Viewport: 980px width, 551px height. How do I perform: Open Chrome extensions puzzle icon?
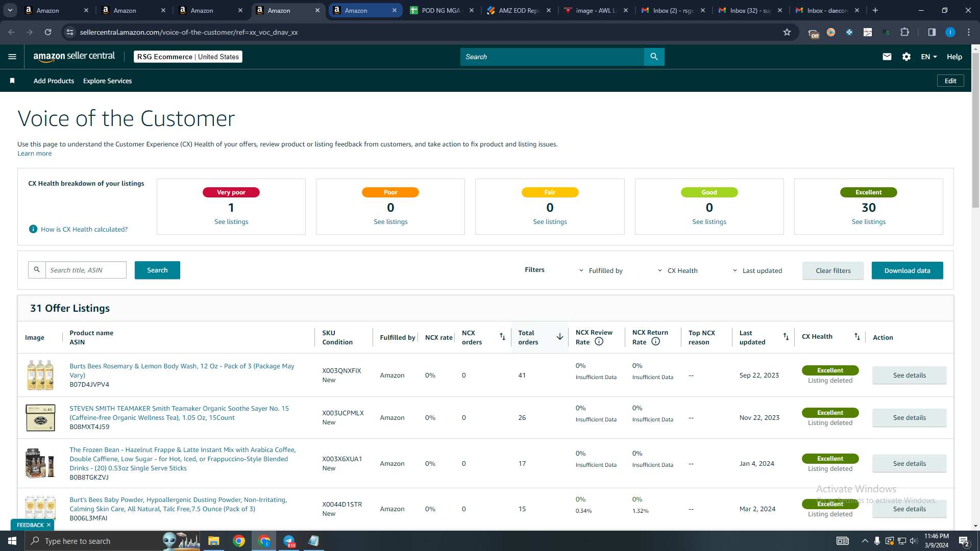(x=904, y=32)
